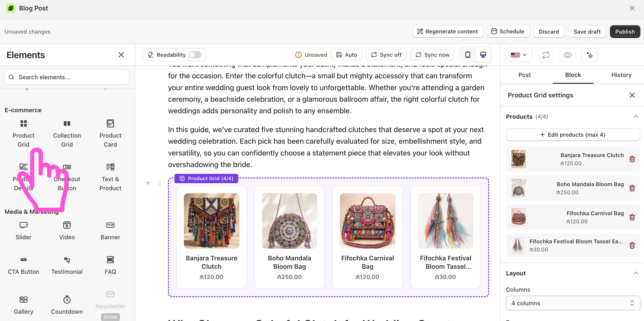Delete Fifochka Festival Bloom Tassel product
The height and width of the screenshot is (321, 644).
632,245
